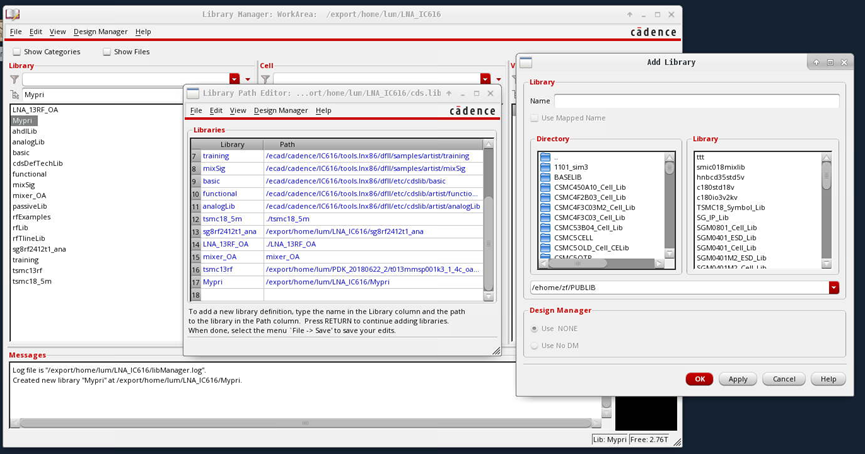Select TSMC18_Symbol_Lib in Add Library list
The width and height of the screenshot is (865, 454).
click(730, 207)
